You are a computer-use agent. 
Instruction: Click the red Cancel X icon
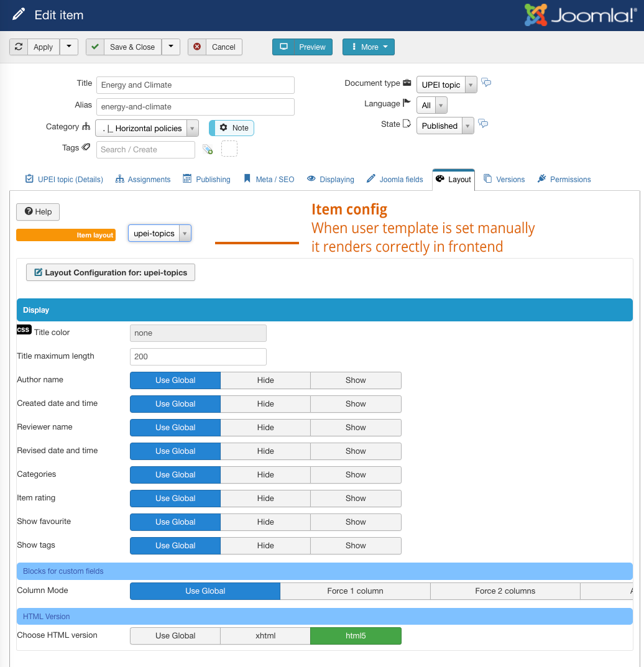click(197, 47)
